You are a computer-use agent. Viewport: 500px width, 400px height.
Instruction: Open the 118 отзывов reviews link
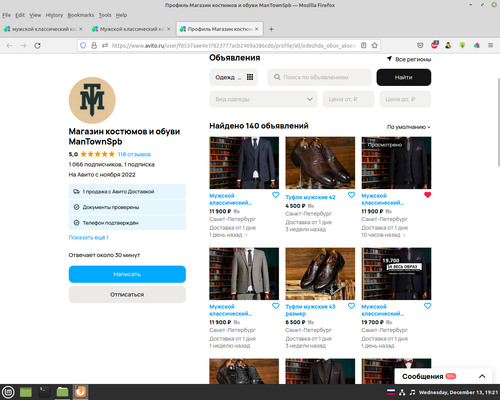click(134, 154)
